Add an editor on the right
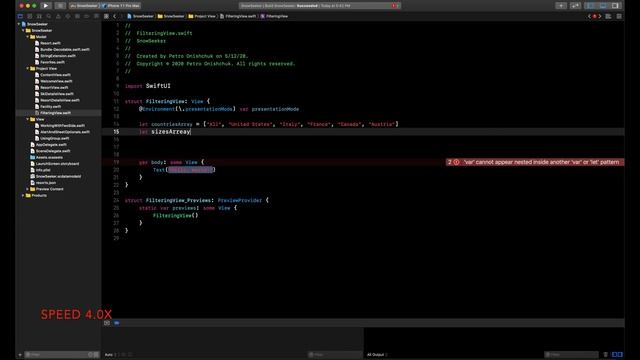This screenshot has width=640, height=360. (619, 16)
